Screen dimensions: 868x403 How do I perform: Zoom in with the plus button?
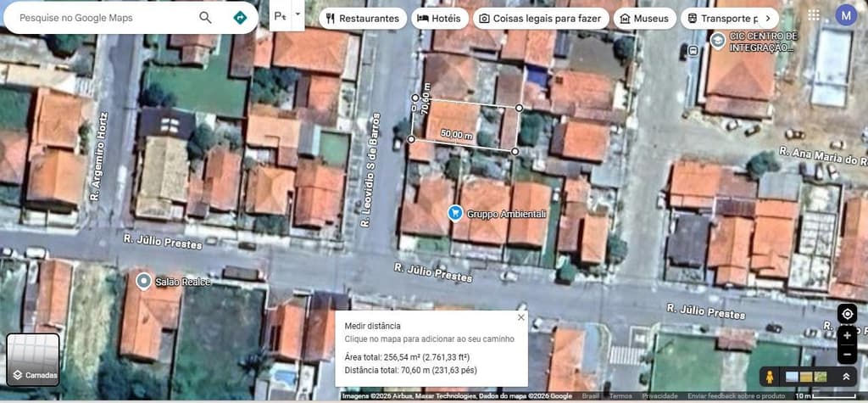847,335
